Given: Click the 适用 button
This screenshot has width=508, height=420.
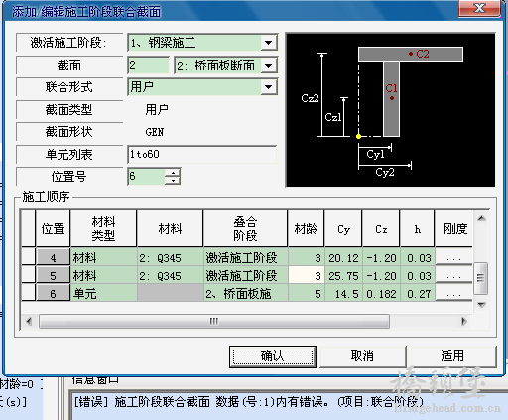Looking at the screenshot, I should (452, 356).
